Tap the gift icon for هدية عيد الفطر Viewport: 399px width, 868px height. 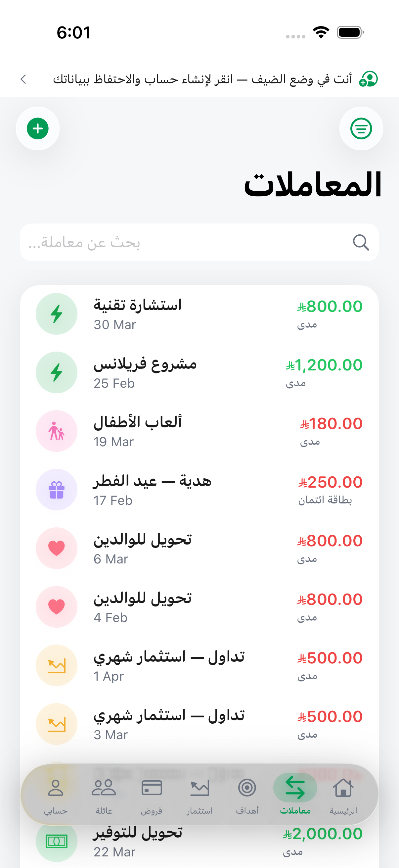[57, 490]
